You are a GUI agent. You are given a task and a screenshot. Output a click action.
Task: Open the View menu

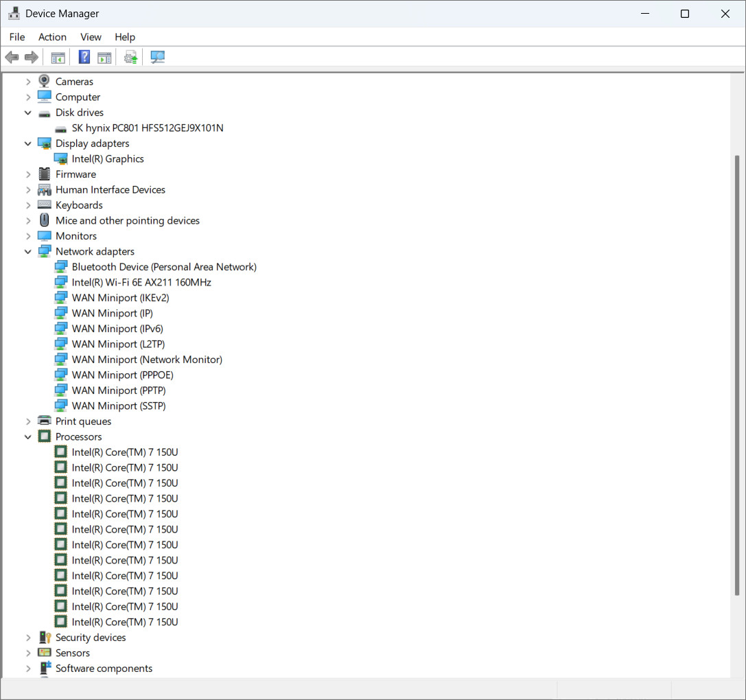click(x=91, y=36)
